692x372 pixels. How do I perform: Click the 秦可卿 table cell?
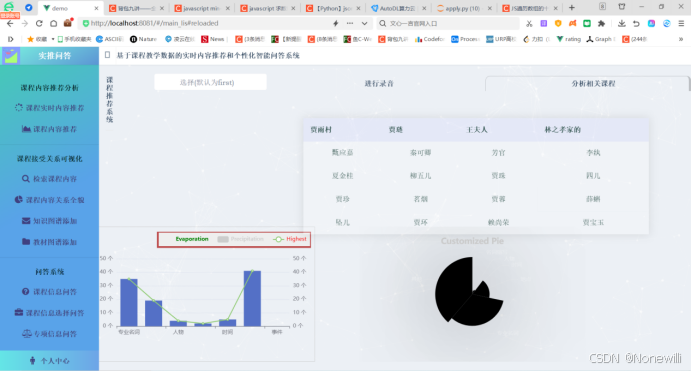(420, 153)
